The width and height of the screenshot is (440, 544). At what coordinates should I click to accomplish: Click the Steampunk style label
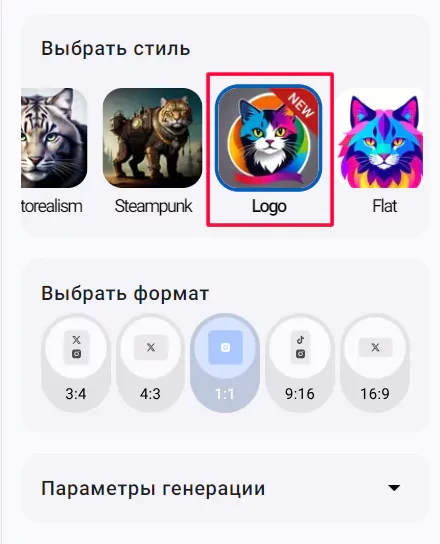pos(153,206)
